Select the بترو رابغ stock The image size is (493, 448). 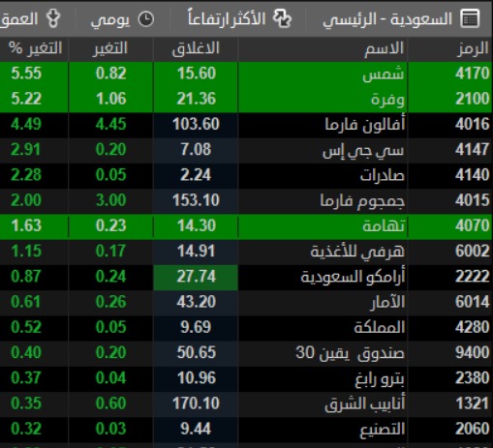coord(380,379)
